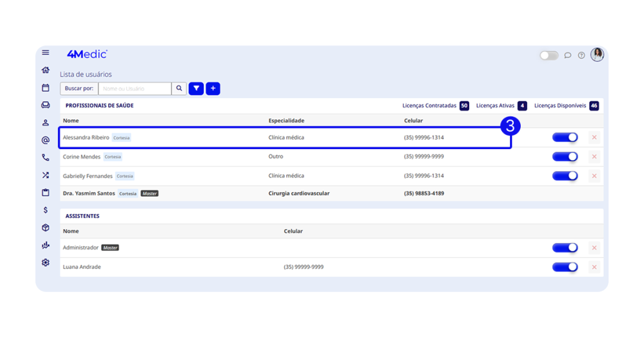Toggle the gray switch in the top header
644x338 pixels.
point(549,55)
